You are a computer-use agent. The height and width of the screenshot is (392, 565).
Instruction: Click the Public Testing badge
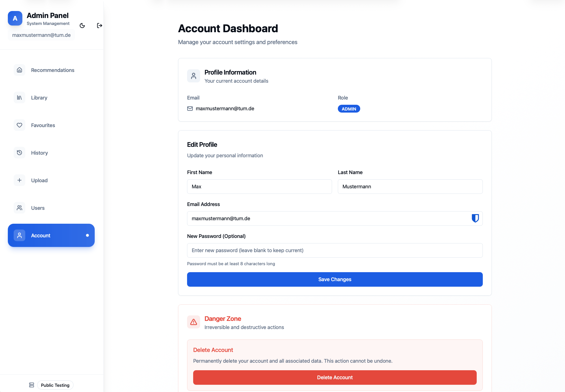coord(55,385)
